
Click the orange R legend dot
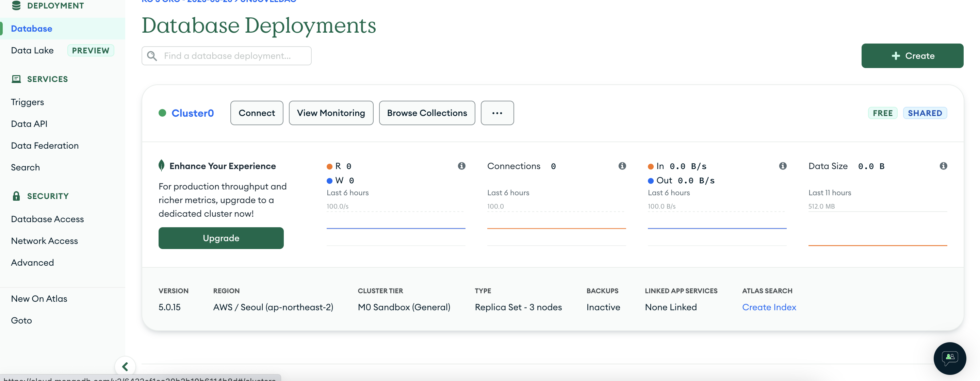coord(329,167)
